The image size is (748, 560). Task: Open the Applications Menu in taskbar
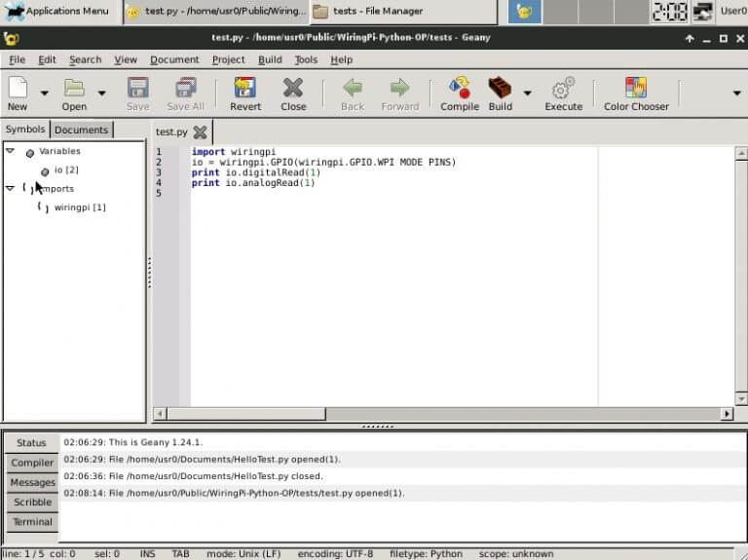(x=58, y=11)
